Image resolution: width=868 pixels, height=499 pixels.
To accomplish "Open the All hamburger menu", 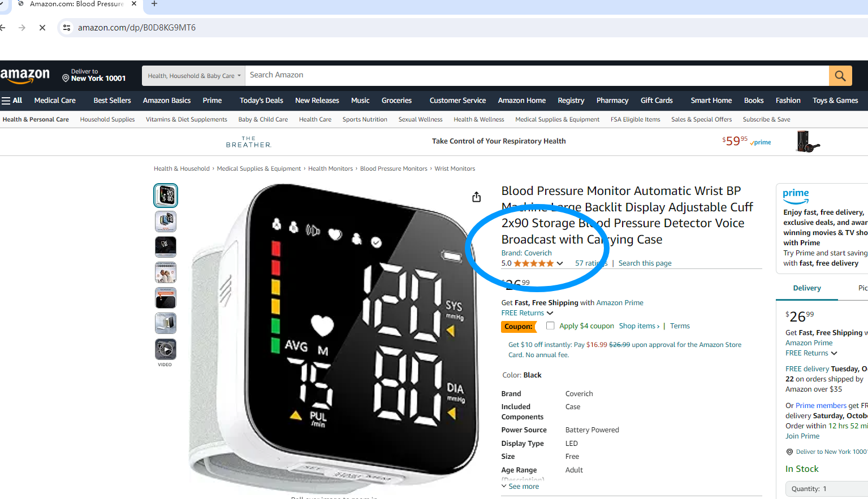I will pos(12,101).
